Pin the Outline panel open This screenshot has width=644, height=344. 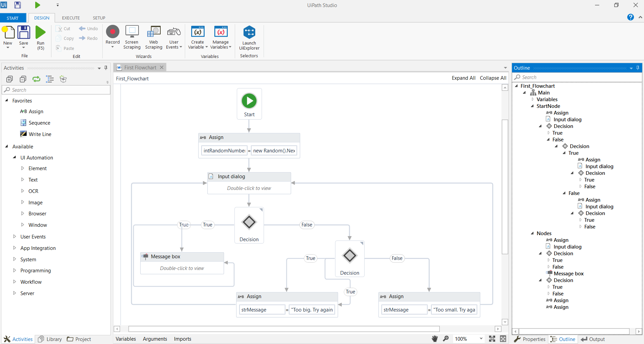coord(638,68)
